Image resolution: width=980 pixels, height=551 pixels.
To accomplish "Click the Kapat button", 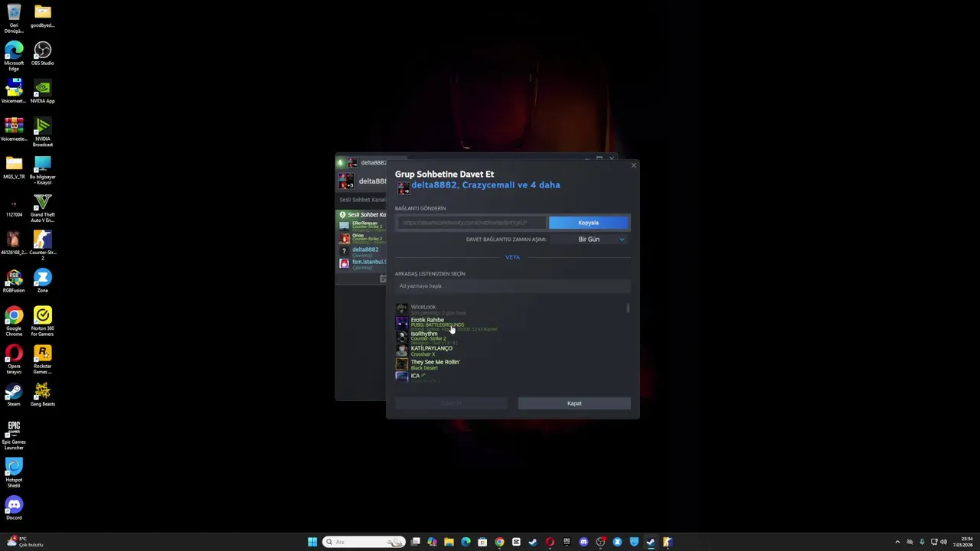I will (574, 403).
